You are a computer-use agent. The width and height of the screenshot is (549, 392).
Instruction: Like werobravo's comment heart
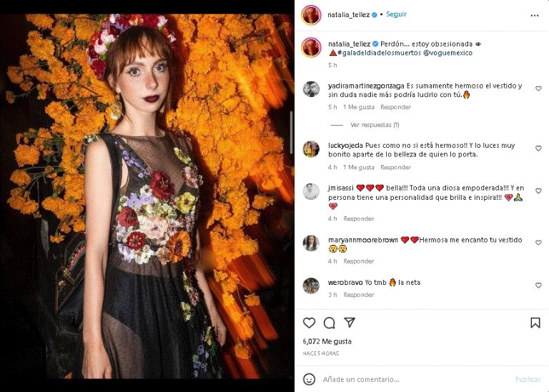point(538,285)
